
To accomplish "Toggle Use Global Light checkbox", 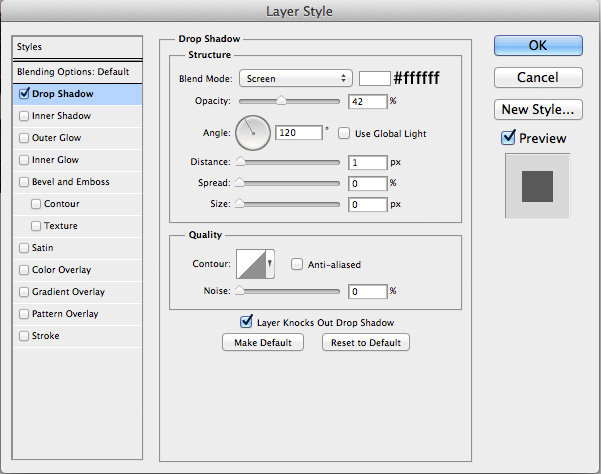I will point(344,133).
